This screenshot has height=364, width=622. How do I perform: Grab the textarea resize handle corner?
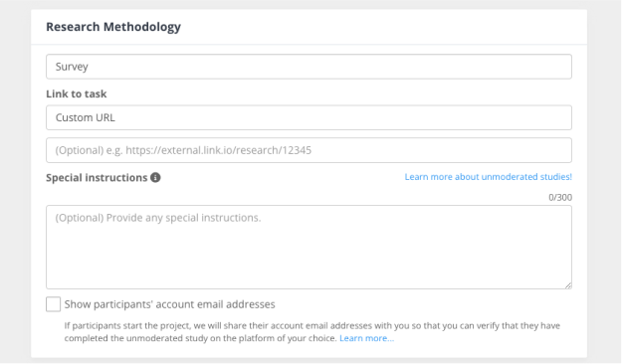[568, 285]
